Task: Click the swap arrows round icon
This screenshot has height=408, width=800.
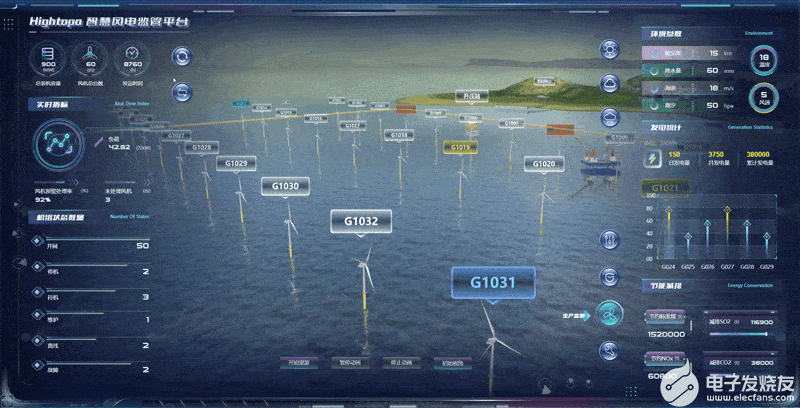Action: pyautogui.click(x=182, y=92)
